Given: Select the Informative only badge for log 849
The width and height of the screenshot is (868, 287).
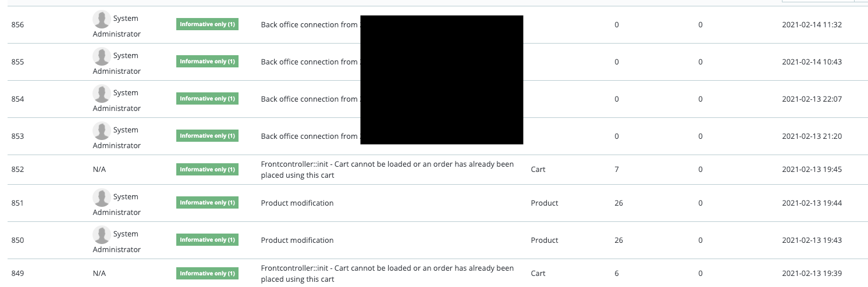Looking at the screenshot, I should [207, 273].
